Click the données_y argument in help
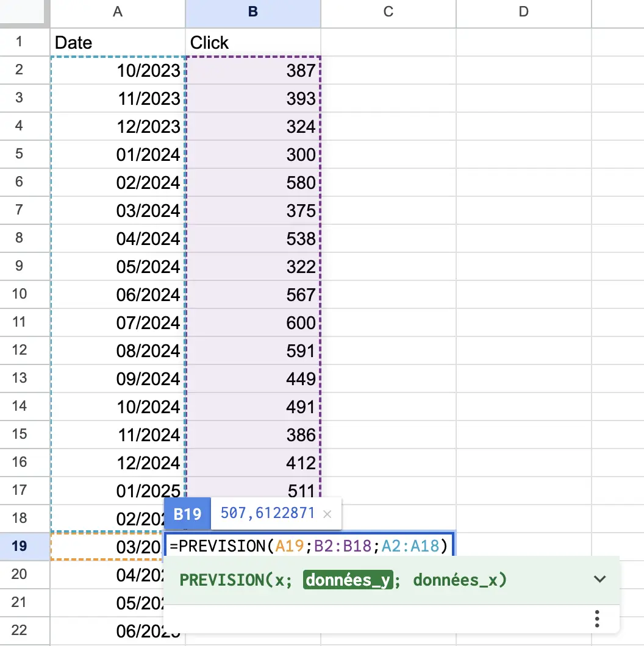This screenshot has width=644, height=646. tap(348, 580)
